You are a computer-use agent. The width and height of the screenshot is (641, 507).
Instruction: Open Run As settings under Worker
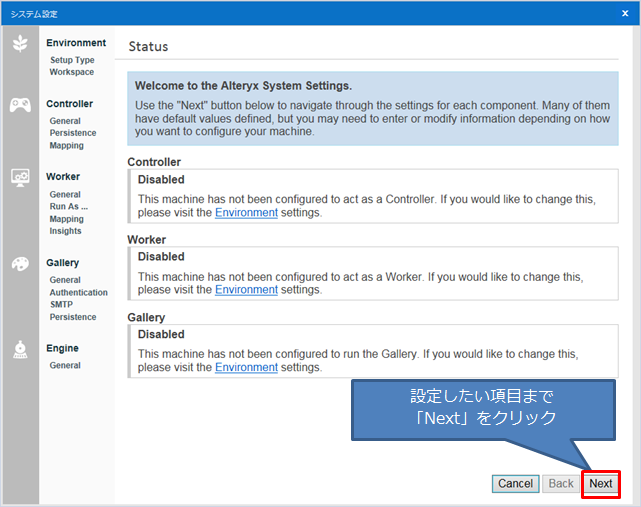pyautogui.click(x=69, y=207)
